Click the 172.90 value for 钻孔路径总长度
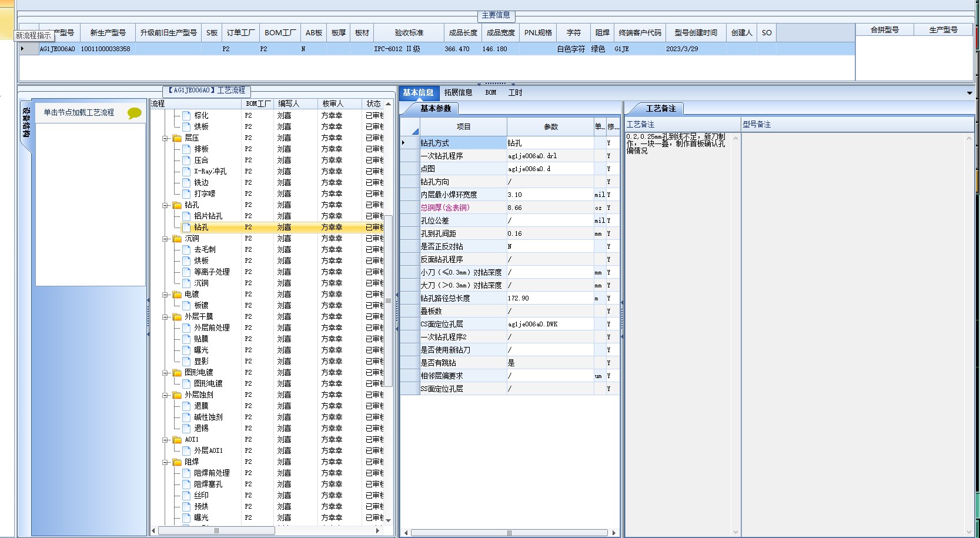980x538 pixels. (x=551, y=298)
